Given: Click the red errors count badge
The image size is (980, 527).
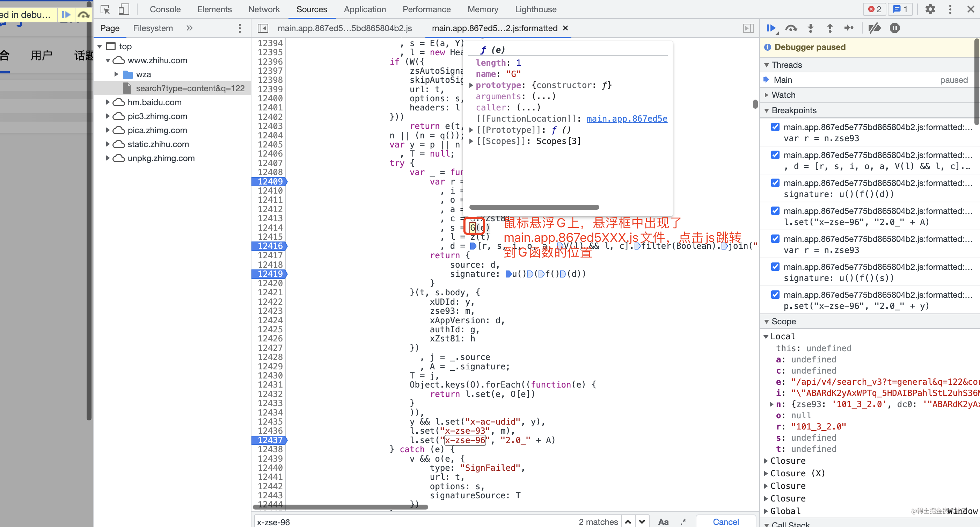Looking at the screenshot, I should pos(874,9).
